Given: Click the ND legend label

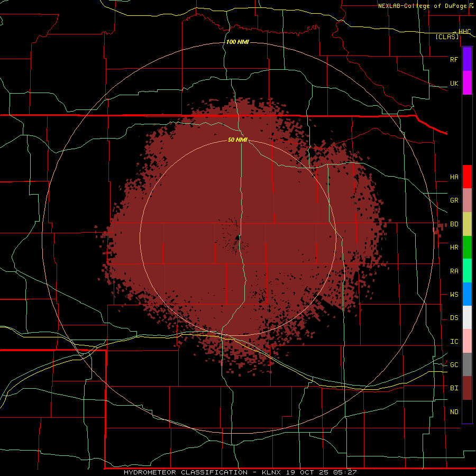Looking at the screenshot, I should [454, 412].
